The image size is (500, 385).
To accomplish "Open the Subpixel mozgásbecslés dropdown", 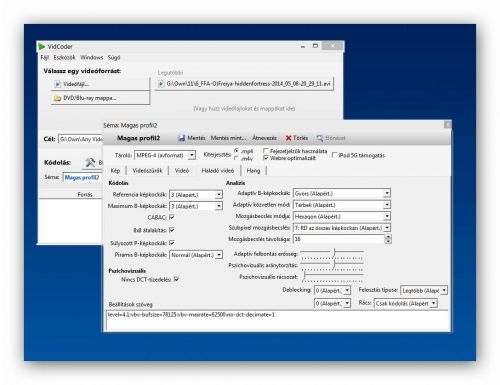I will click(x=342, y=228).
